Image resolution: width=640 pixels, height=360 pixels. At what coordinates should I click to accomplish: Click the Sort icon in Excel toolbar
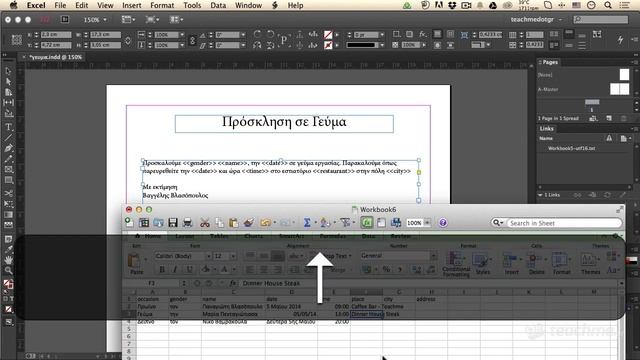325,222
